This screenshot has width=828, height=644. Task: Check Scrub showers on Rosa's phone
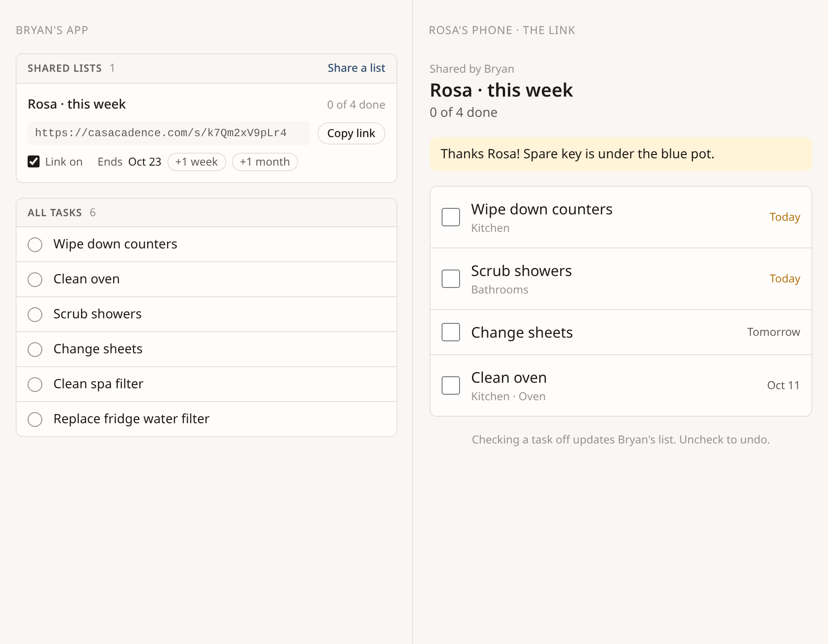[x=451, y=279]
